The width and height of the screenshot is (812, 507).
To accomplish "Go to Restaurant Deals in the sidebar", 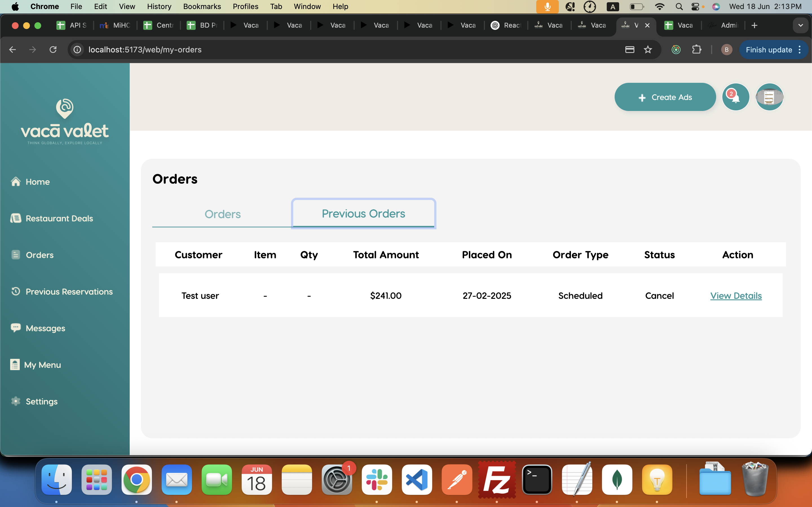I will (59, 218).
